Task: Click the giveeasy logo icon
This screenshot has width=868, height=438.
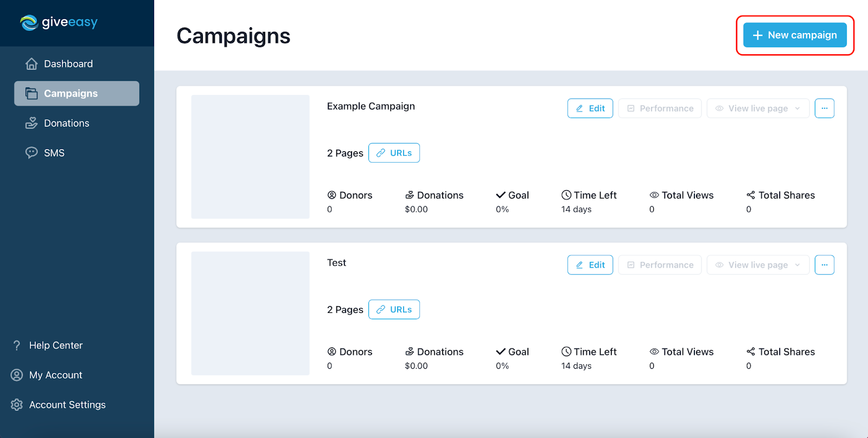Action: pyautogui.click(x=29, y=23)
